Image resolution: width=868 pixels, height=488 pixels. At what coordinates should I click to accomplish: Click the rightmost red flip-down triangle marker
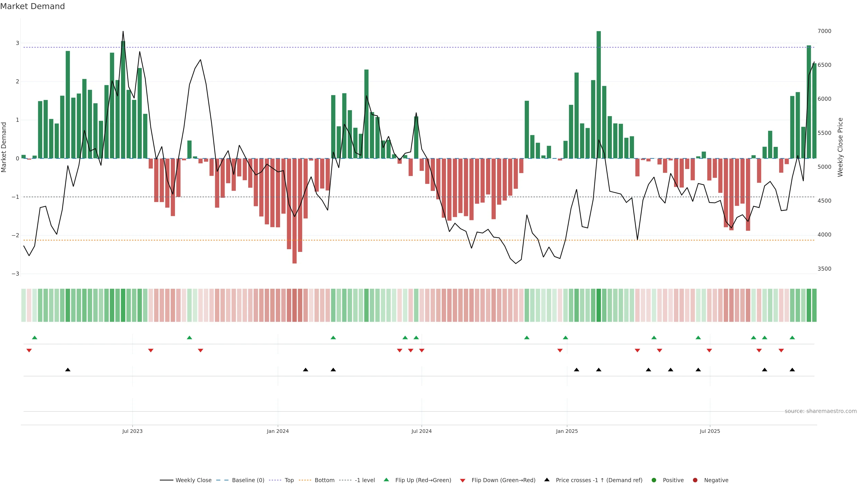(x=781, y=351)
